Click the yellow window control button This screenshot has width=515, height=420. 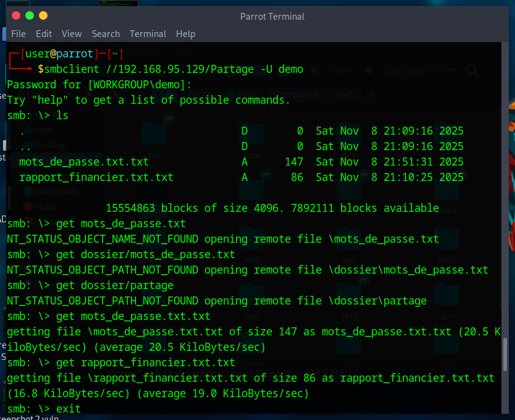[x=43, y=15]
